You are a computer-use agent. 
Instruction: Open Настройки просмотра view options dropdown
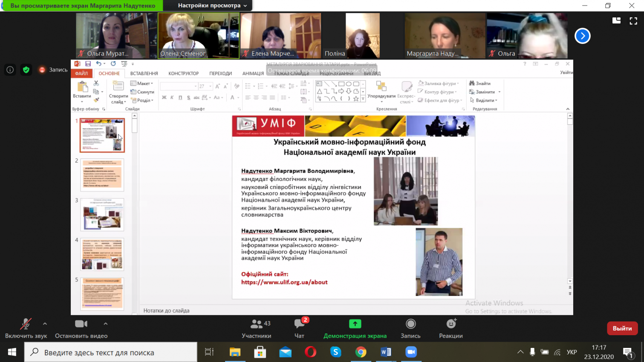[212, 6]
